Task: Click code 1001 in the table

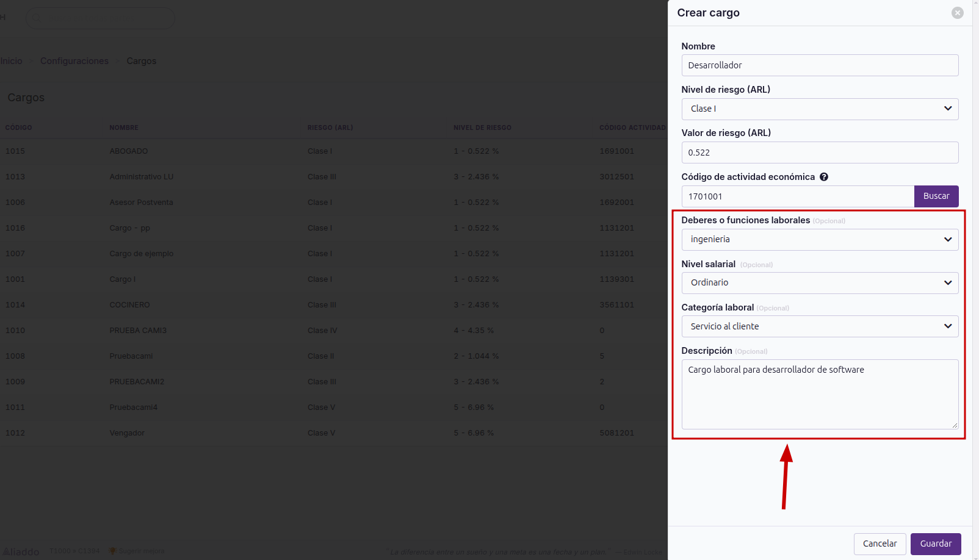Action: [15, 279]
